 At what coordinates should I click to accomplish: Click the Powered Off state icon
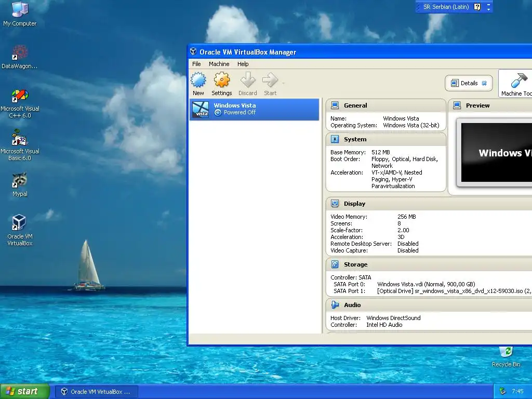[218, 112]
